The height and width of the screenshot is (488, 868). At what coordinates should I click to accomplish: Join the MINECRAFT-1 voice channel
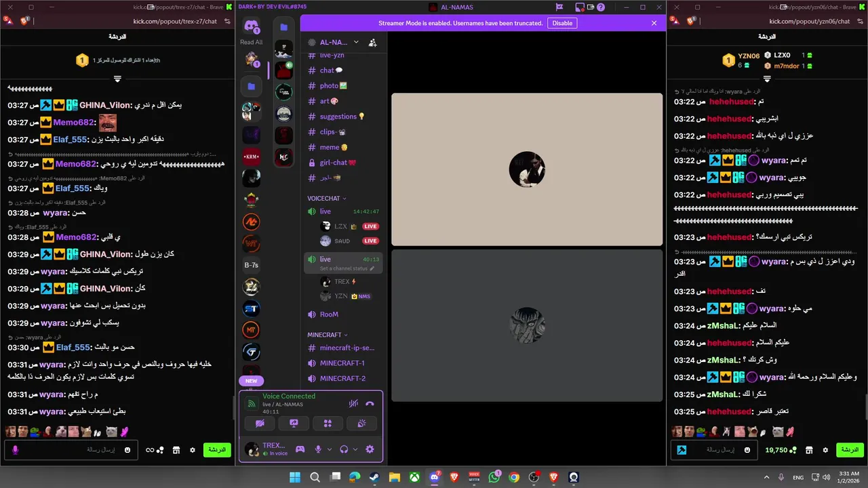coord(343,363)
